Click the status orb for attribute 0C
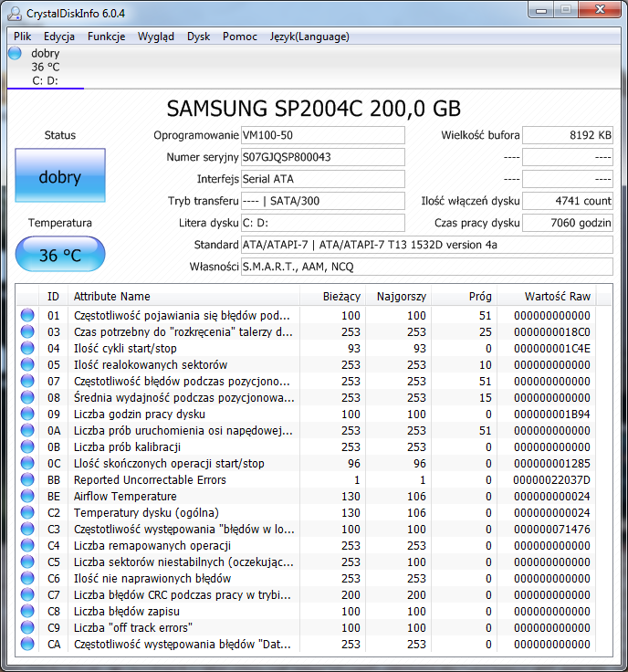The image size is (628, 672). [x=27, y=463]
